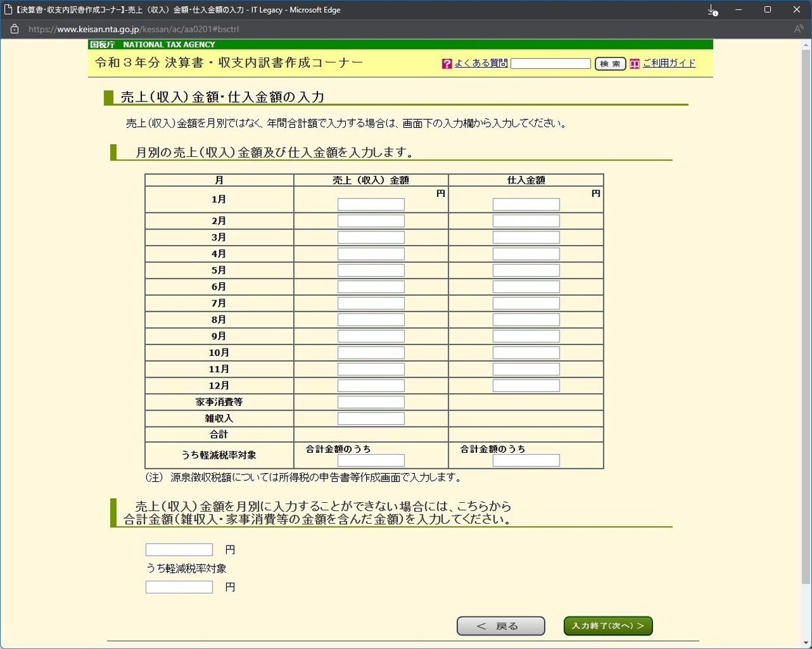Click the 仕入金額 column header

click(526, 181)
